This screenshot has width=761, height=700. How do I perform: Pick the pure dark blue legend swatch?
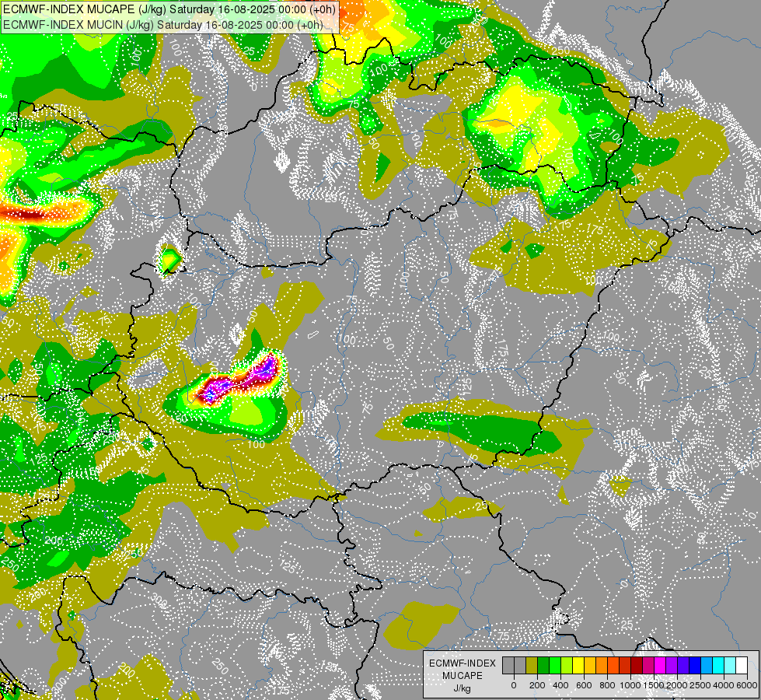pos(695,665)
